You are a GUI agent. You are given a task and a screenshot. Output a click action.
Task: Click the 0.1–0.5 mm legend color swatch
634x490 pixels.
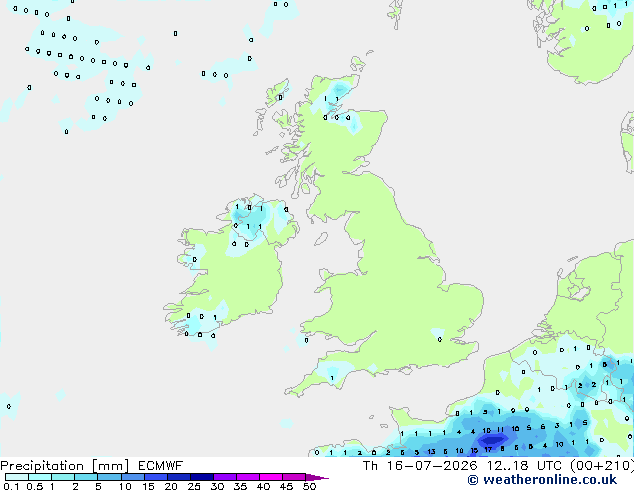point(17,477)
